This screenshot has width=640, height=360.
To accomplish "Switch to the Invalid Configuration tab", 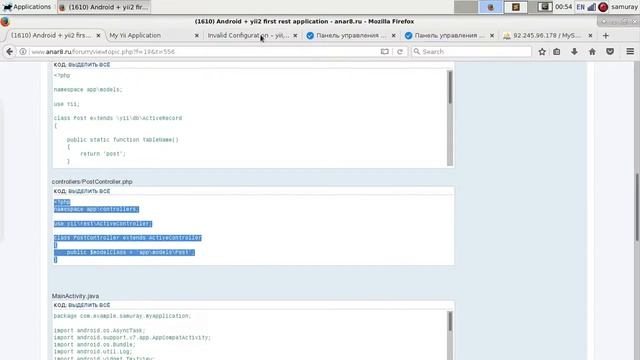I will [252, 36].
